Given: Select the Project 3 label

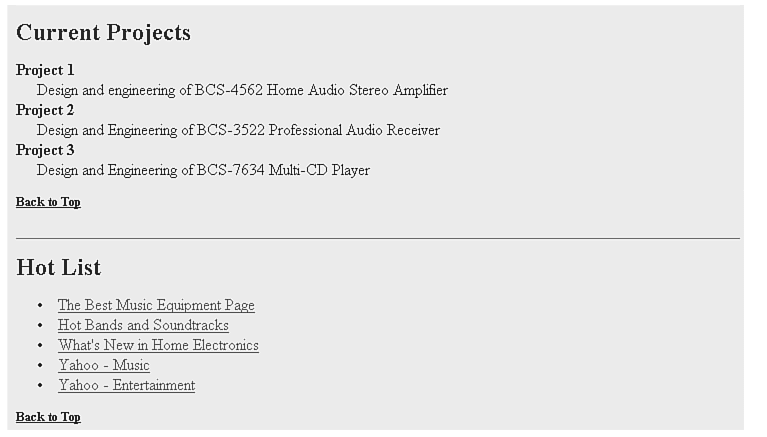Looking at the screenshot, I should coord(45,150).
